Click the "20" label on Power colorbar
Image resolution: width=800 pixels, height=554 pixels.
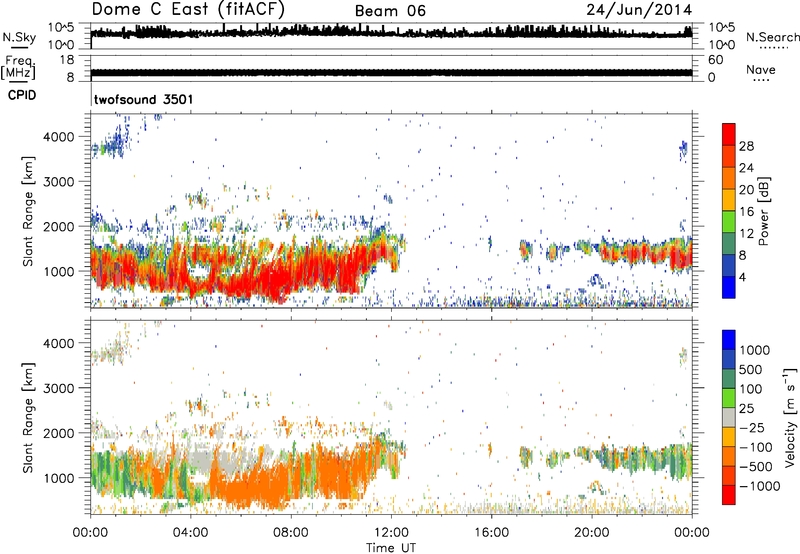(x=746, y=190)
